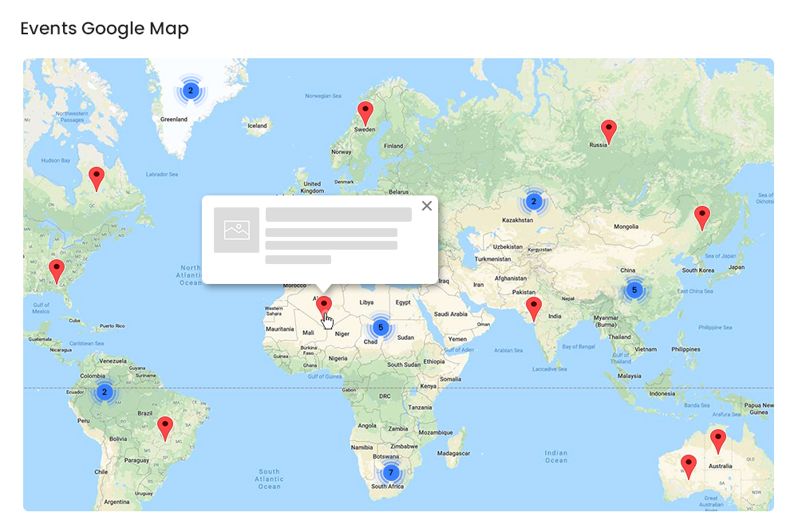
Task: Expand the 5-event cluster in China
Action: [x=633, y=290]
